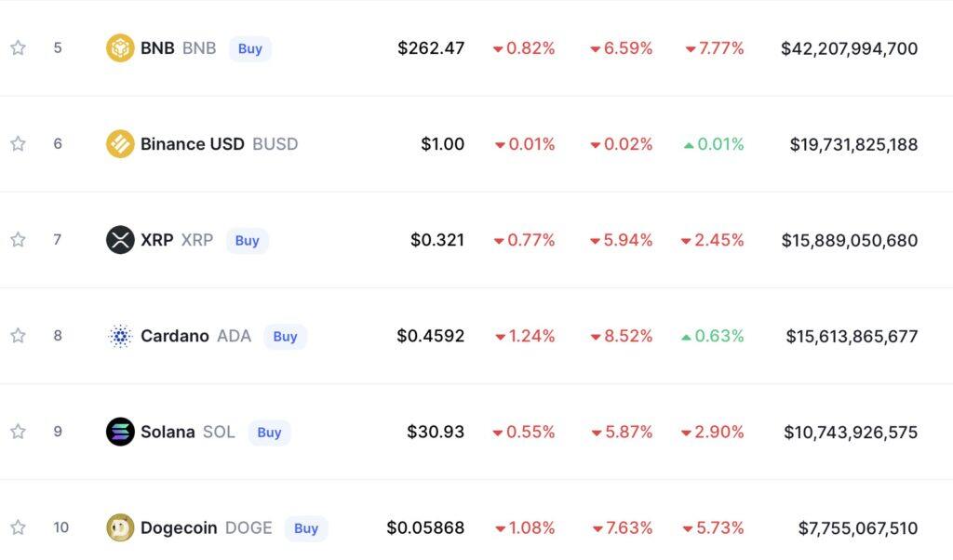Toggle the star for Binance USD
This screenshot has width=953, height=560.
click(19, 143)
